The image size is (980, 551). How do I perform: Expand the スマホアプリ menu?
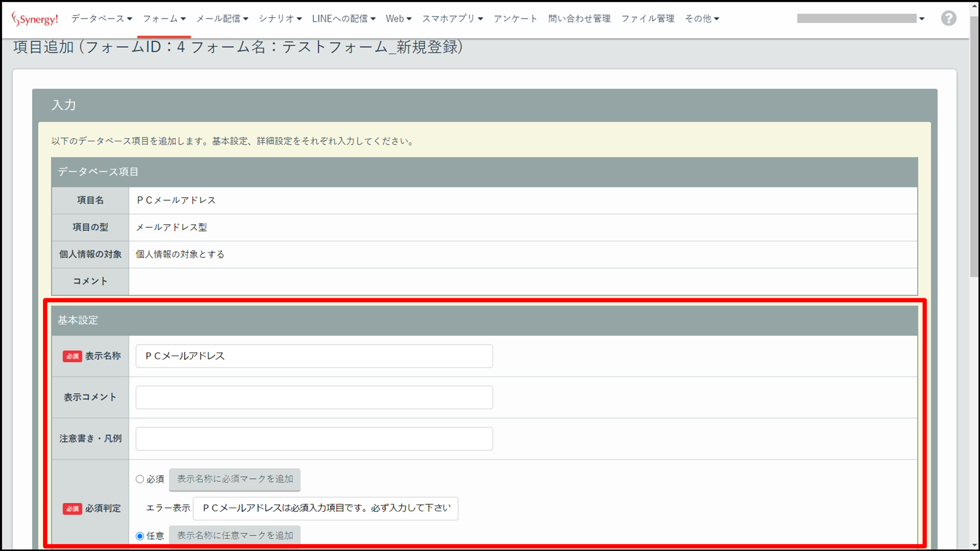[x=452, y=19]
